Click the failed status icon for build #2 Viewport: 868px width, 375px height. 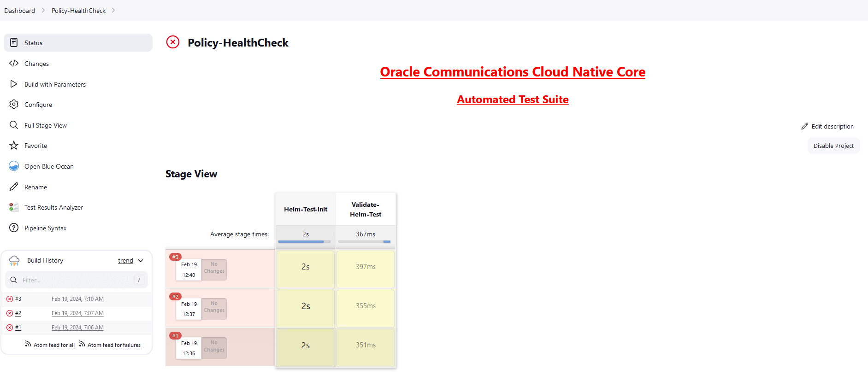[x=10, y=313]
